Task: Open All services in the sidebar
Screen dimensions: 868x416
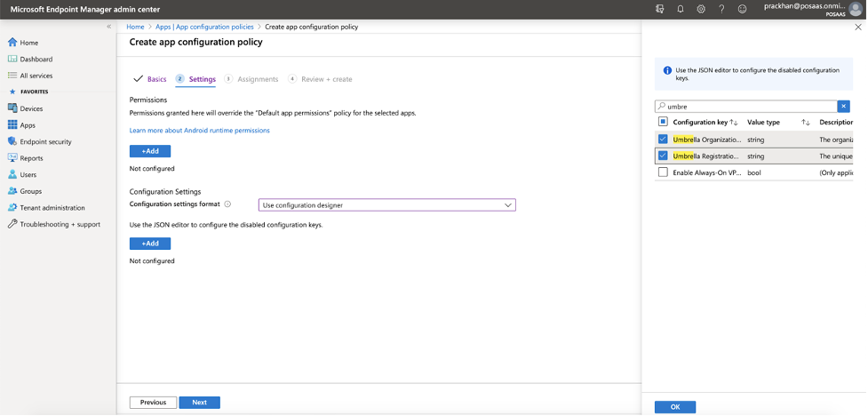Action: (x=30, y=76)
